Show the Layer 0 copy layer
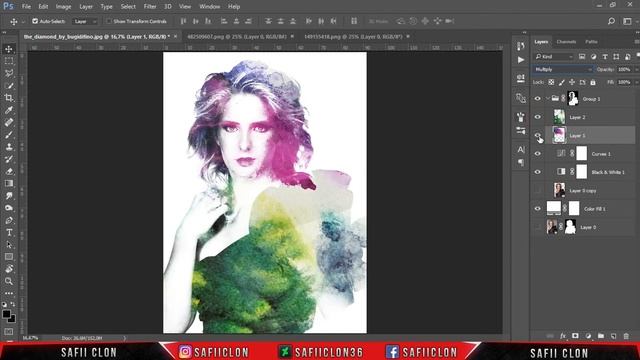Viewport: 640px width, 360px height. pyautogui.click(x=538, y=190)
